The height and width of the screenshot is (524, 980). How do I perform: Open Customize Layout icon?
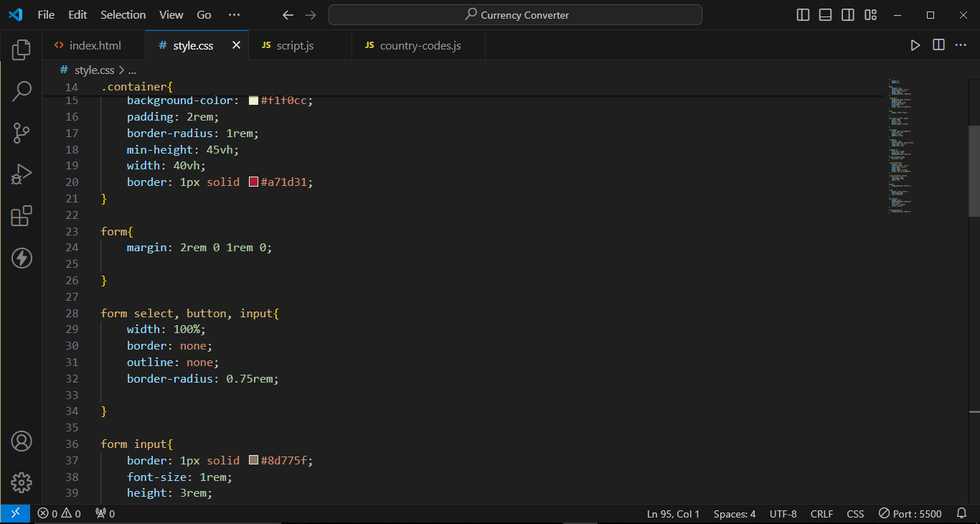tap(870, 14)
